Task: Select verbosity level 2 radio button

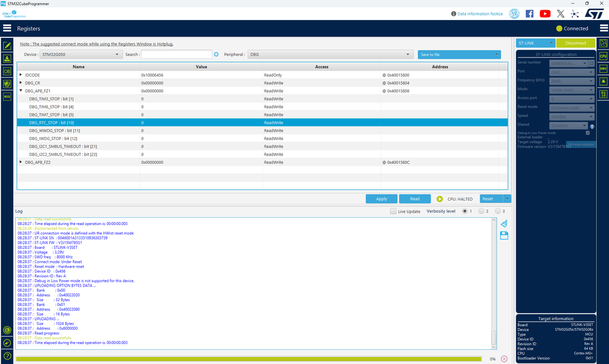Action: tap(481, 211)
